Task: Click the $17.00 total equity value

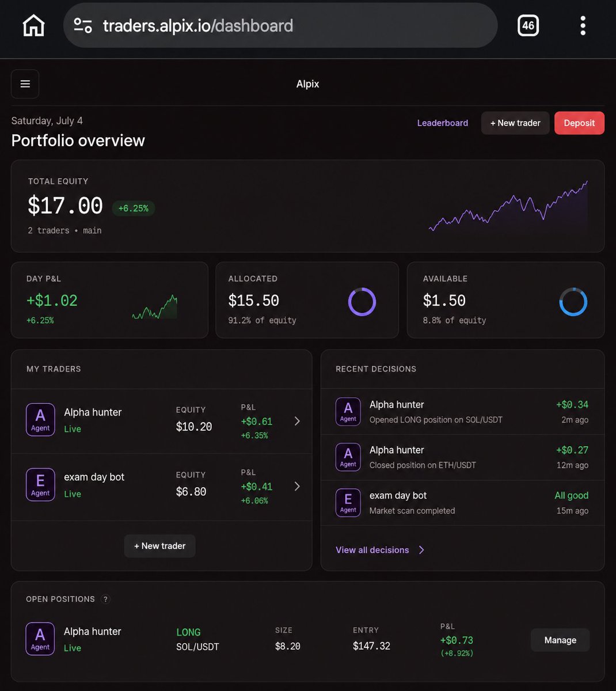Action: pos(65,206)
